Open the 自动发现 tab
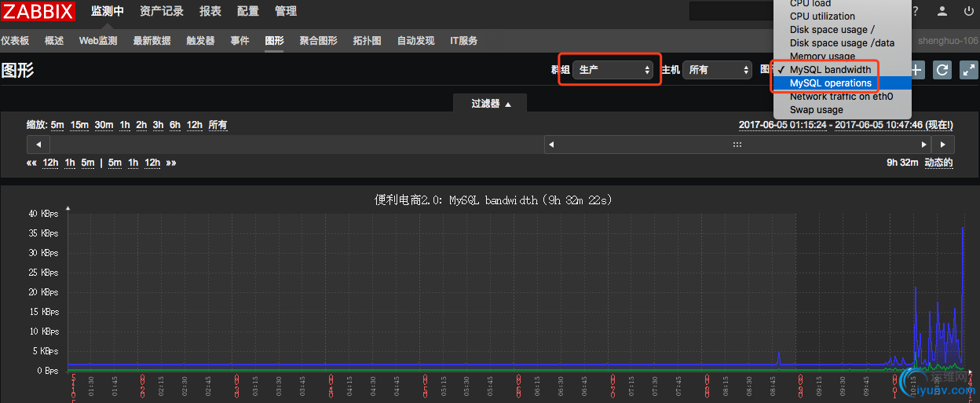Viewport: 980px width, 403px height. [x=415, y=41]
